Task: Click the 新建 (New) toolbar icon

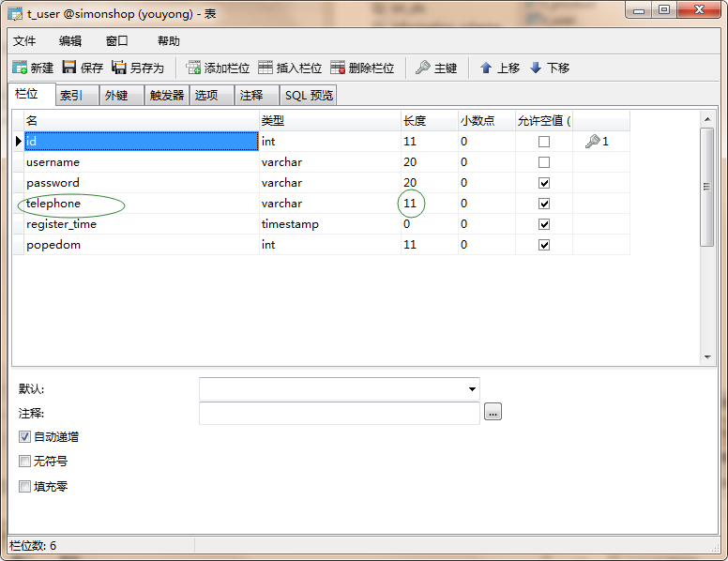Action: coord(20,68)
